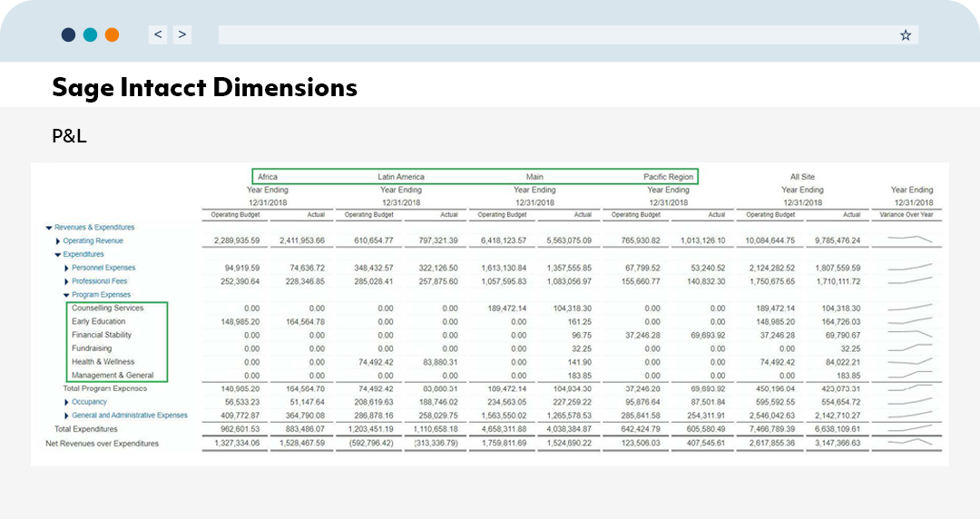Screen dimensions: 980x519
Task: Collapse the Program Expenses group
Action: [x=66, y=295]
